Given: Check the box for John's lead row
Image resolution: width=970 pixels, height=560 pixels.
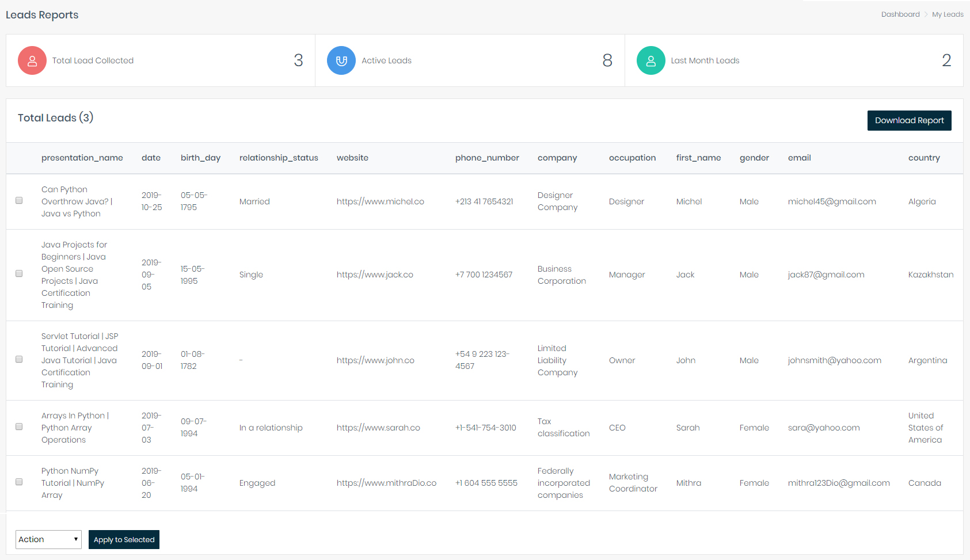Looking at the screenshot, I should tap(19, 360).
